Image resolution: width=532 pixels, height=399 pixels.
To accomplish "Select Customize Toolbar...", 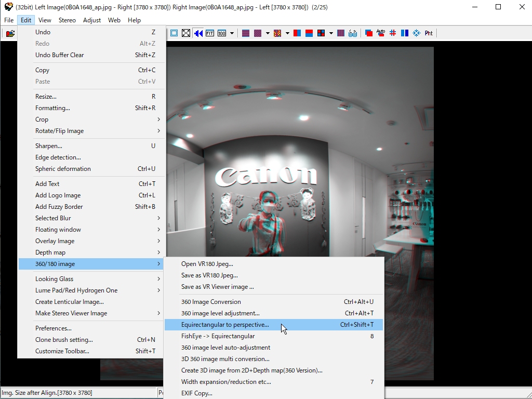I will point(91,352).
